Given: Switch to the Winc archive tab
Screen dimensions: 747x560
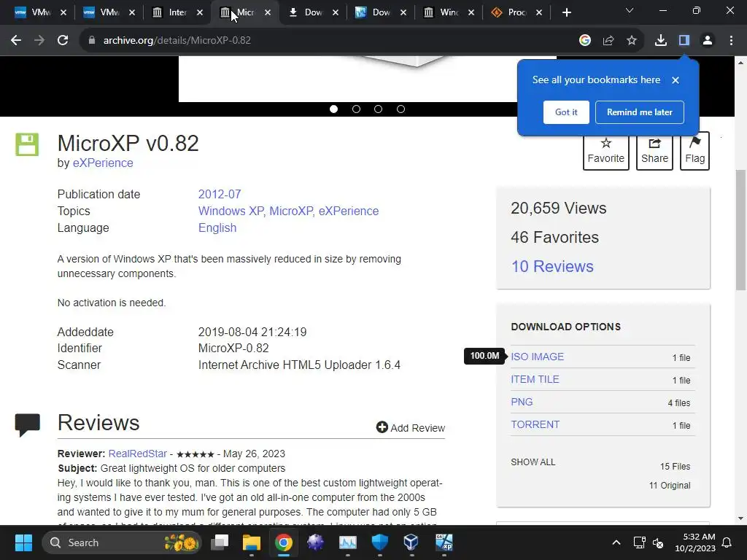Looking at the screenshot, I should click(448, 13).
